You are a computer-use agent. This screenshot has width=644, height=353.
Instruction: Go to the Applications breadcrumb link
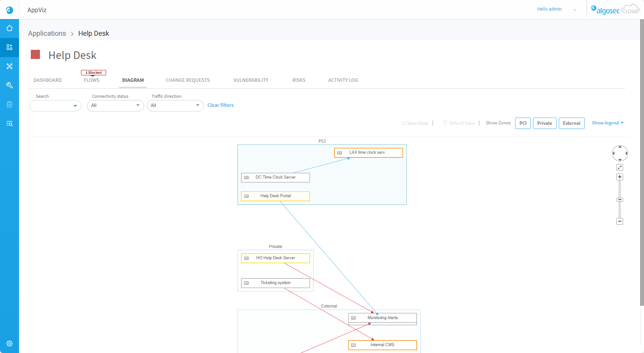coord(47,33)
